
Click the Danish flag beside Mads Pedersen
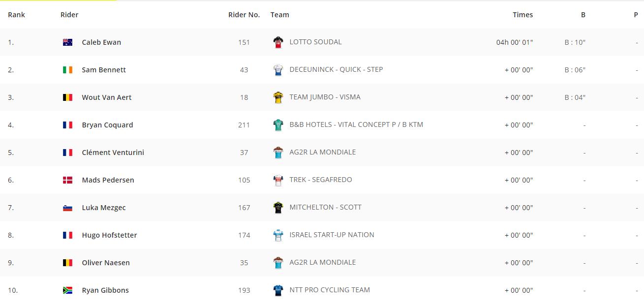67,180
